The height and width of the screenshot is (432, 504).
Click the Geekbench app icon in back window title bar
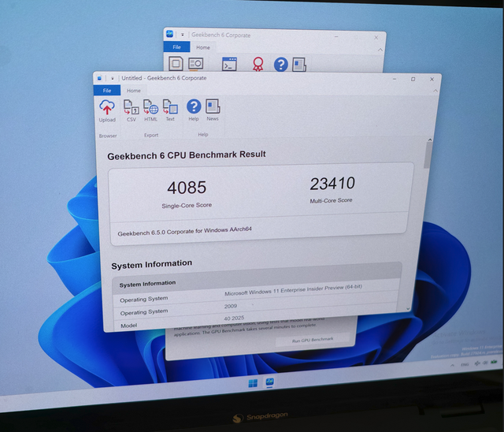click(170, 34)
